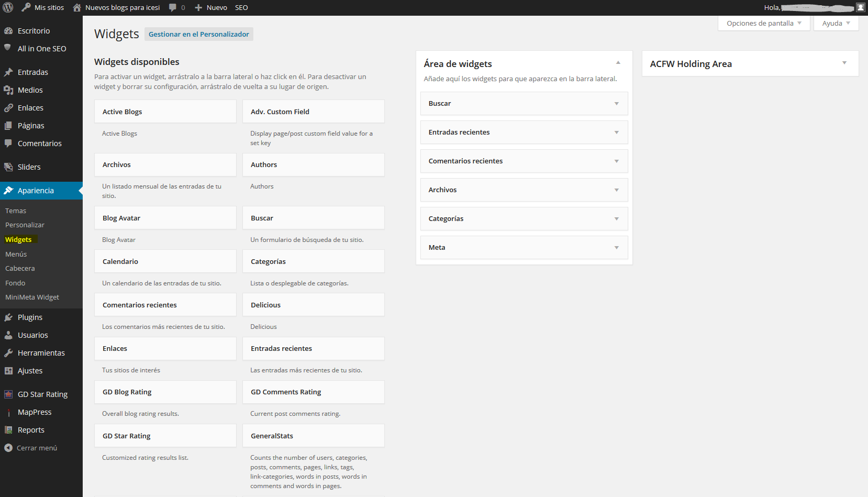Expand the Buscar widget in sidebar area
Viewport: 868px width, 497px height.
coord(616,104)
